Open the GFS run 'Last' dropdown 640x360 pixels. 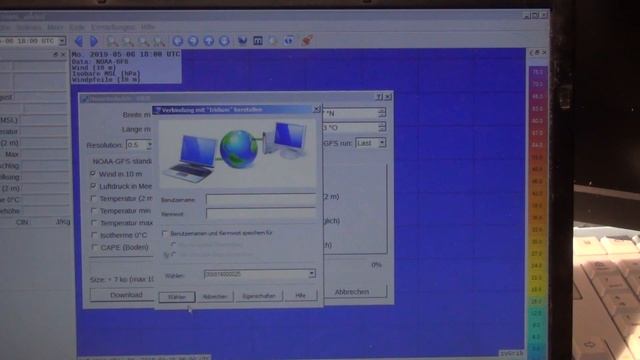click(382, 143)
